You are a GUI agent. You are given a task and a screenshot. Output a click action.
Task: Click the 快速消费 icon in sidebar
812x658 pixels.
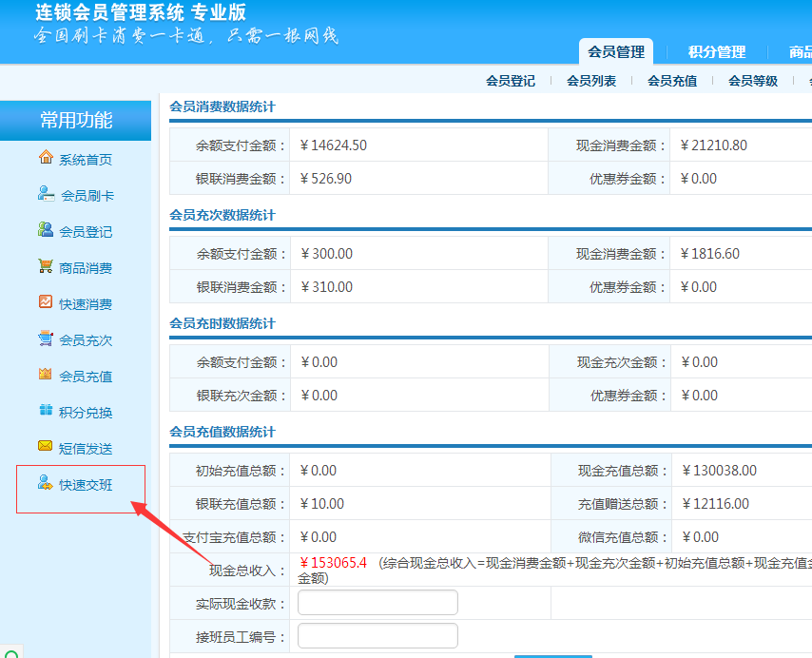point(46,302)
